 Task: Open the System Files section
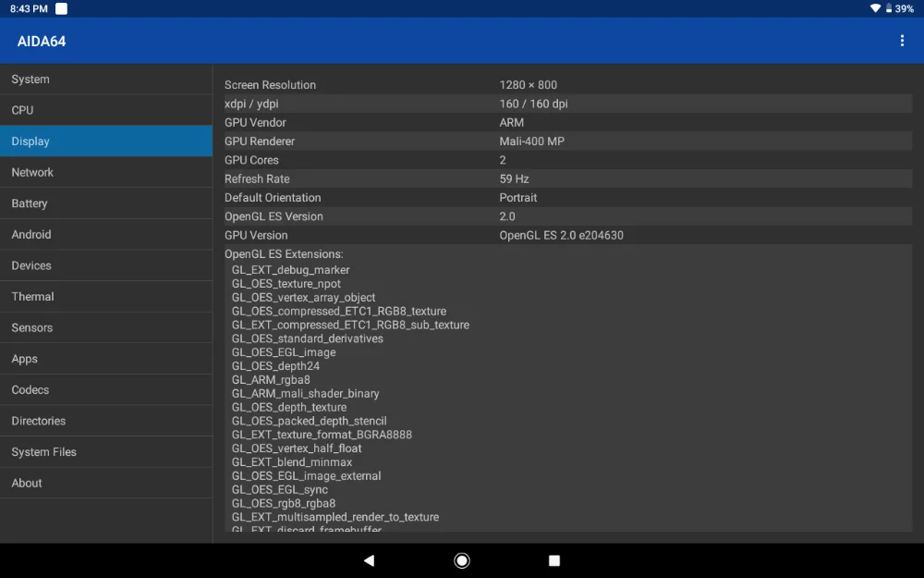pyautogui.click(x=106, y=452)
